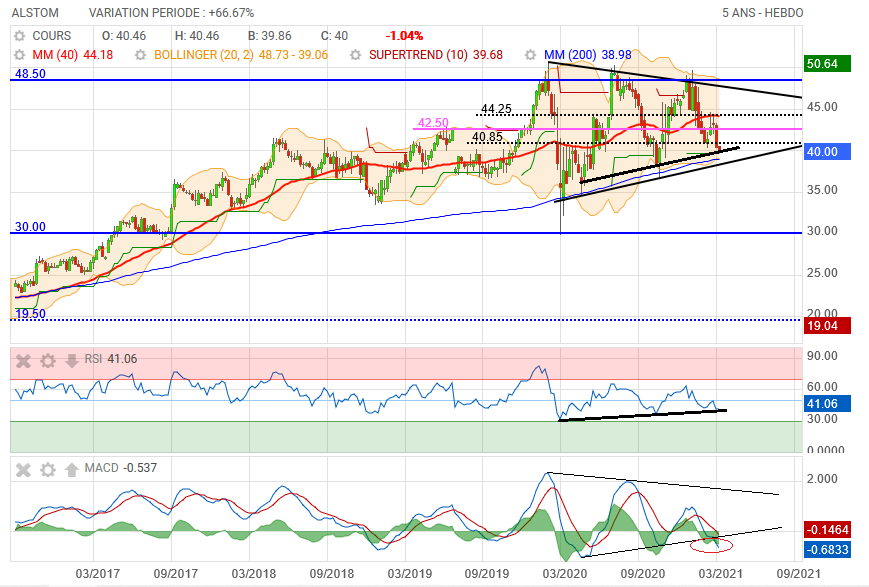Click the 19.50 dotted level label
The width and height of the screenshot is (869, 587).
pos(30,314)
